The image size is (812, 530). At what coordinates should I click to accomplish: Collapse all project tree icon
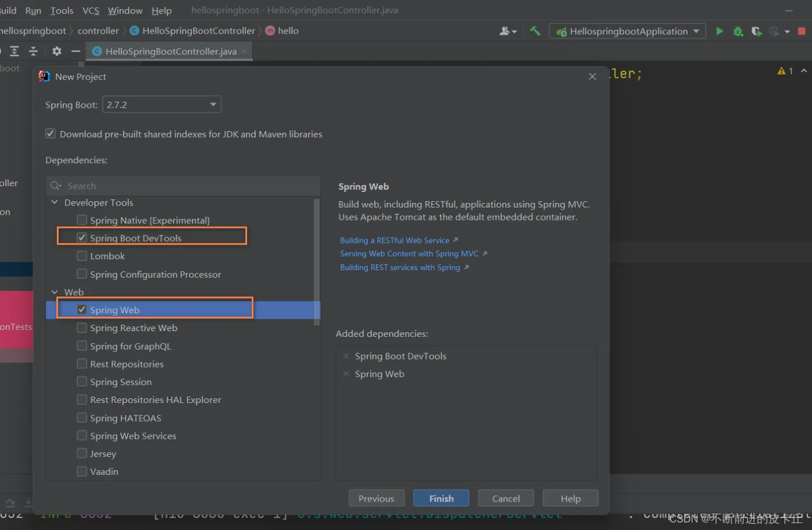point(34,52)
